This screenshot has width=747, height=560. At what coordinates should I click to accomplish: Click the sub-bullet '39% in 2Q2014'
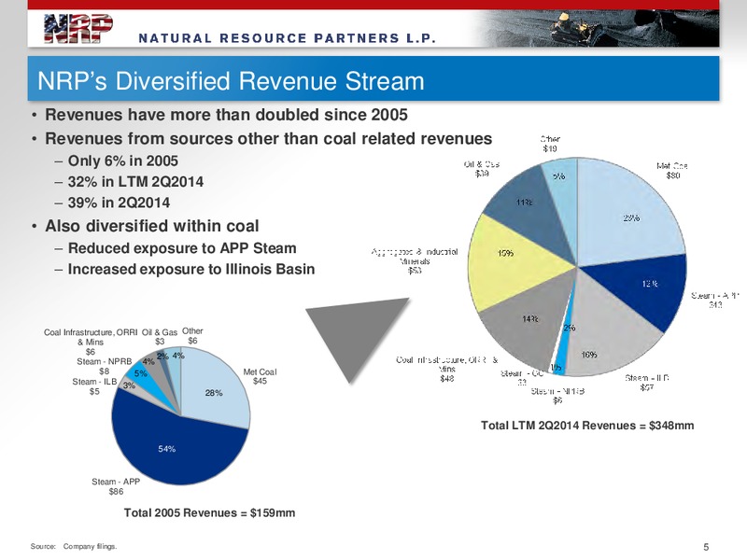click(119, 203)
